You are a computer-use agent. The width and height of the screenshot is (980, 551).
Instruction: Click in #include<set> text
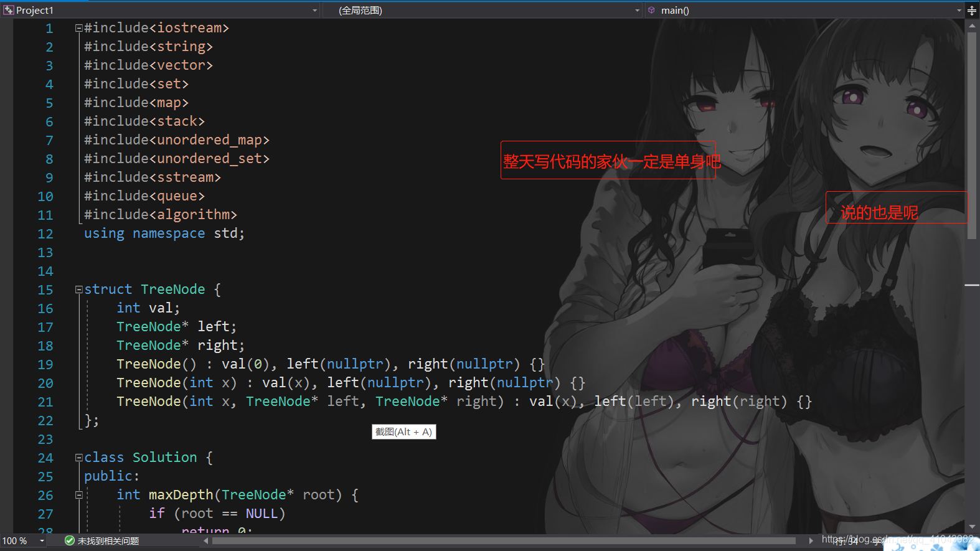pos(136,84)
